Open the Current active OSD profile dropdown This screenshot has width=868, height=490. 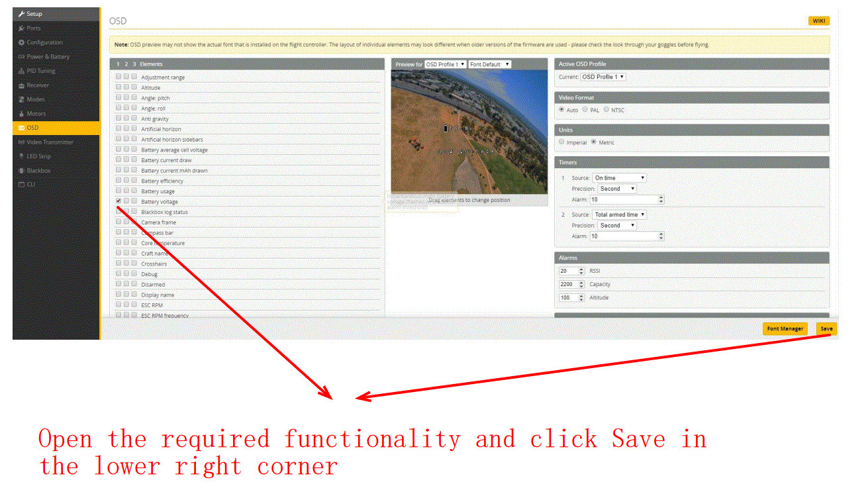(x=603, y=77)
